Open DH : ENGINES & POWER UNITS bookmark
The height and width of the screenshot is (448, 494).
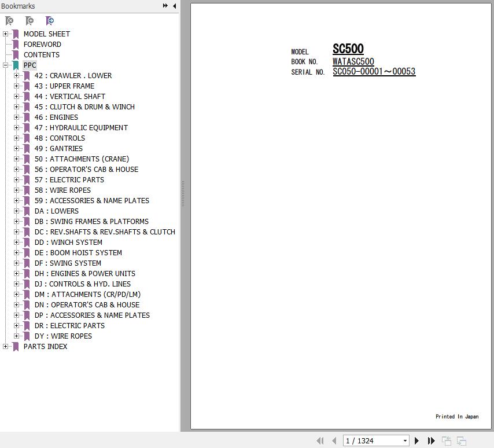click(85, 273)
